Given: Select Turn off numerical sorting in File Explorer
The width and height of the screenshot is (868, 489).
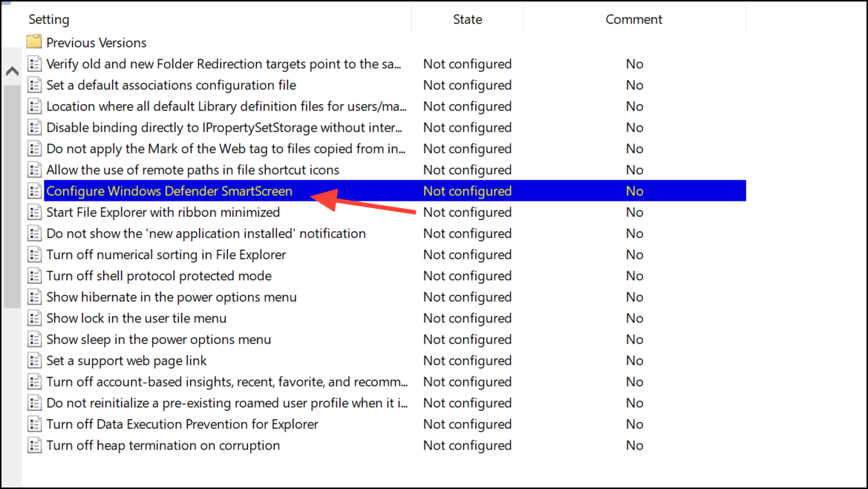Looking at the screenshot, I should (166, 255).
